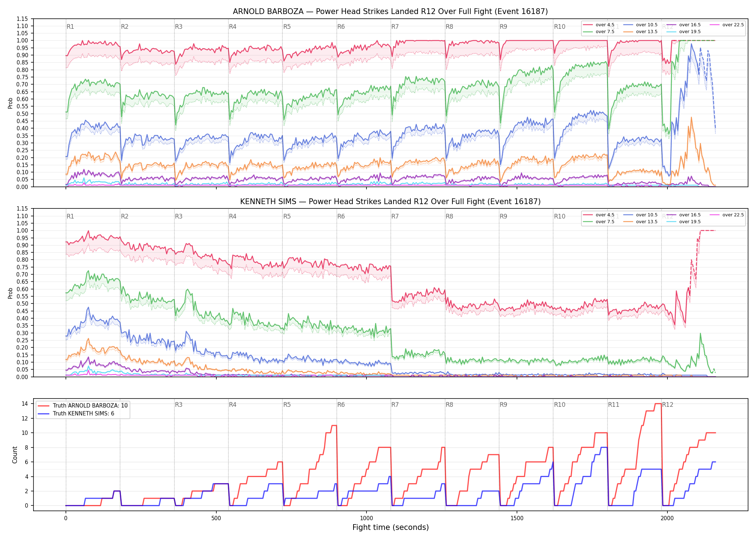Click the R2 marker in Sims chart
The height and width of the screenshot is (540, 756).
click(125, 216)
